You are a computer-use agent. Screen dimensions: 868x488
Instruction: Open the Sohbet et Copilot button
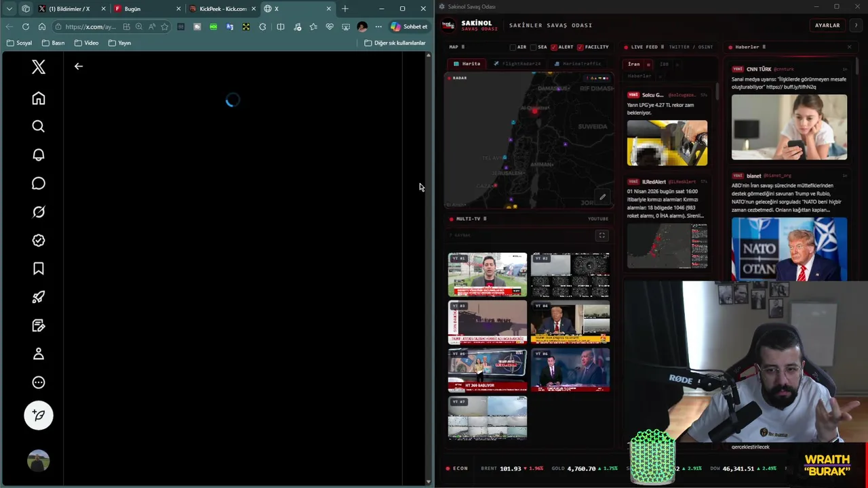(x=409, y=26)
